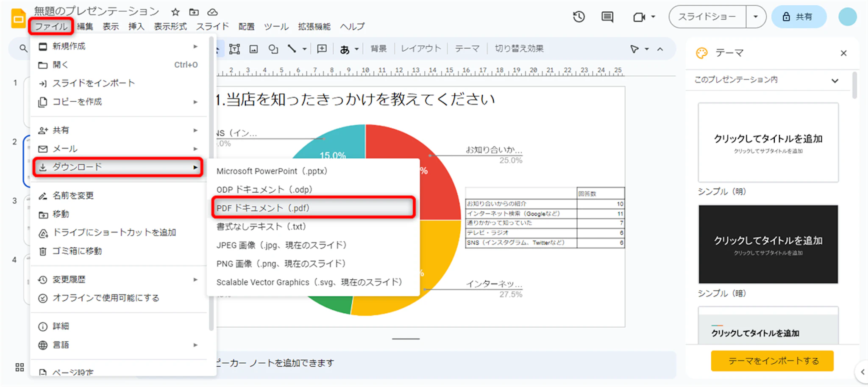Click the 共有 share button
This screenshot has height=387, width=868.
tap(798, 17)
